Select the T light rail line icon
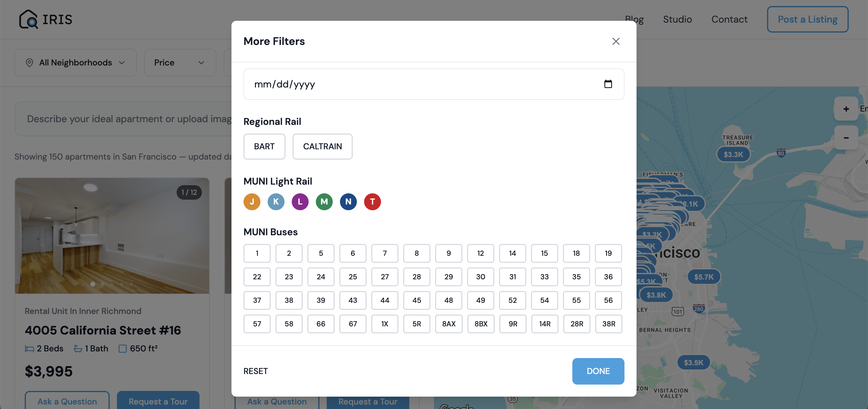The width and height of the screenshot is (868, 409). pos(372,201)
